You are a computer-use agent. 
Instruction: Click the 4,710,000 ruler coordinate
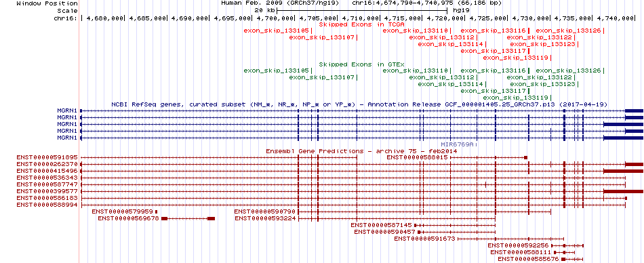click(x=361, y=18)
